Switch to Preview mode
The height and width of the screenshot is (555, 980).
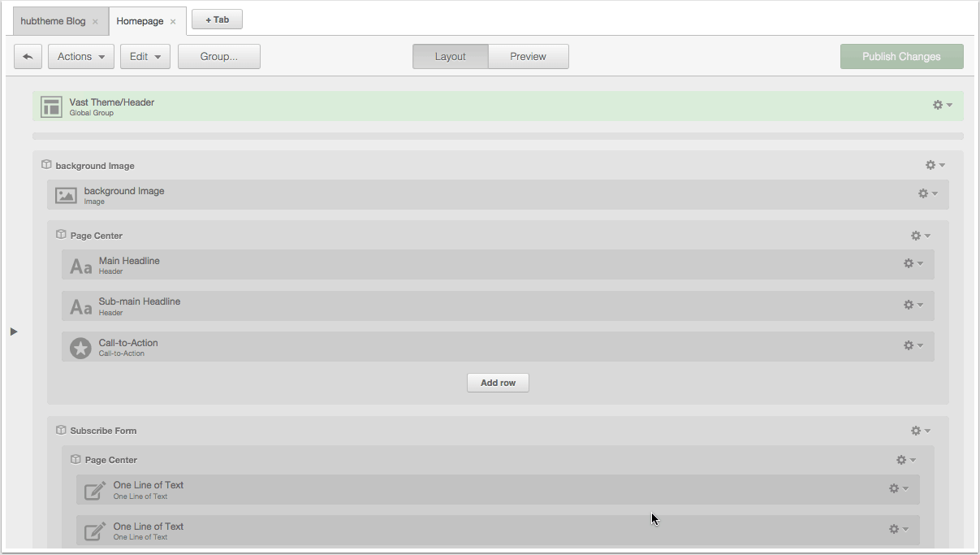[x=528, y=56]
